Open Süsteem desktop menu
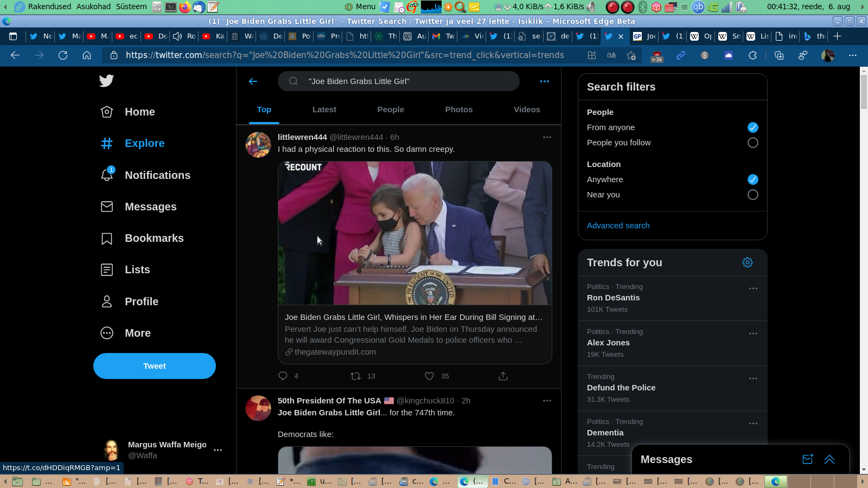This screenshot has height=488, width=868. (131, 7)
